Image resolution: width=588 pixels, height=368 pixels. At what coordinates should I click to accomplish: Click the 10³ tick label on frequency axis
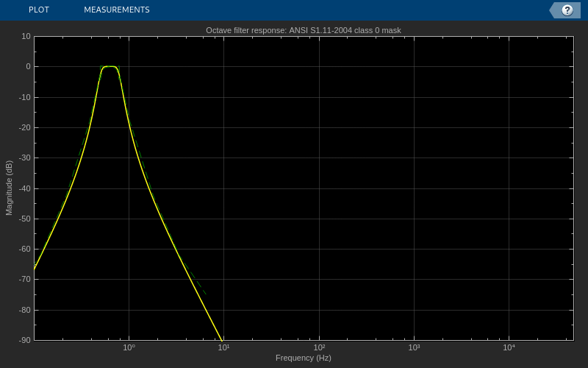tap(414, 347)
